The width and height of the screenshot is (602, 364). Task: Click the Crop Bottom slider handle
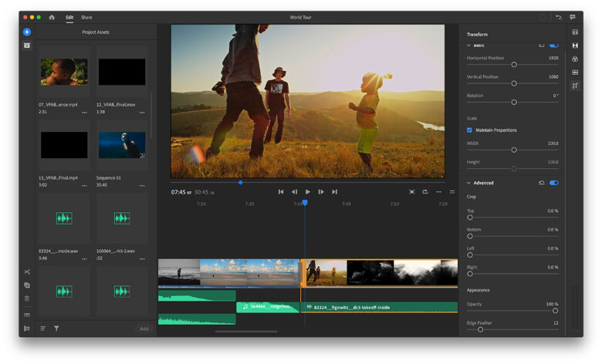tap(470, 236)
